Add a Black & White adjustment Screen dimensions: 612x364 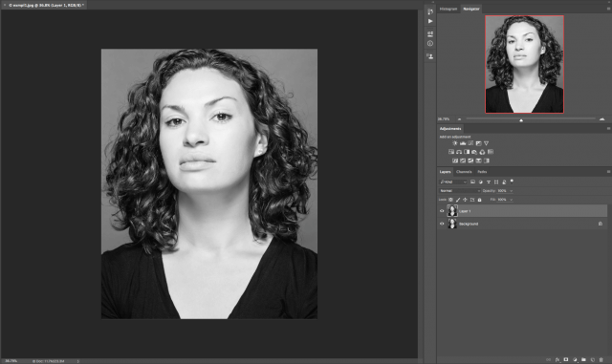tap(467, 152)
